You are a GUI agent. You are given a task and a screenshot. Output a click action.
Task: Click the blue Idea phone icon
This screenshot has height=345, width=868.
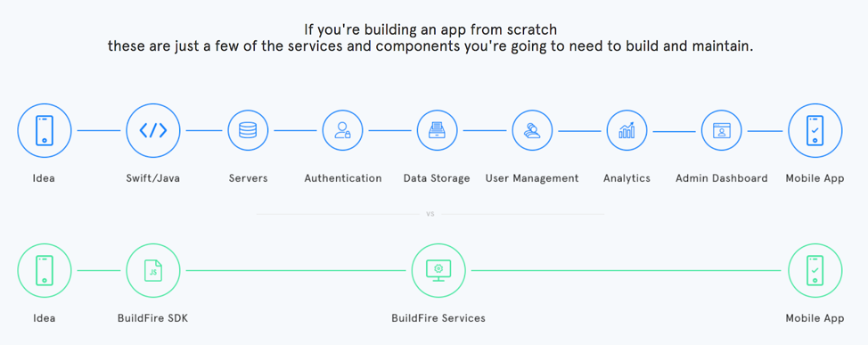click(45, 131)
